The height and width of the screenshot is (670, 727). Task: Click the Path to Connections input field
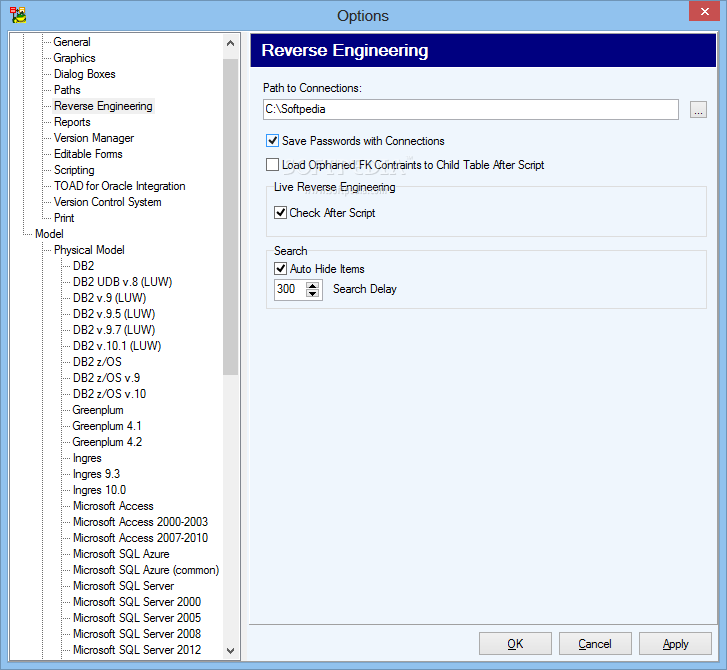tap(471, 109)
